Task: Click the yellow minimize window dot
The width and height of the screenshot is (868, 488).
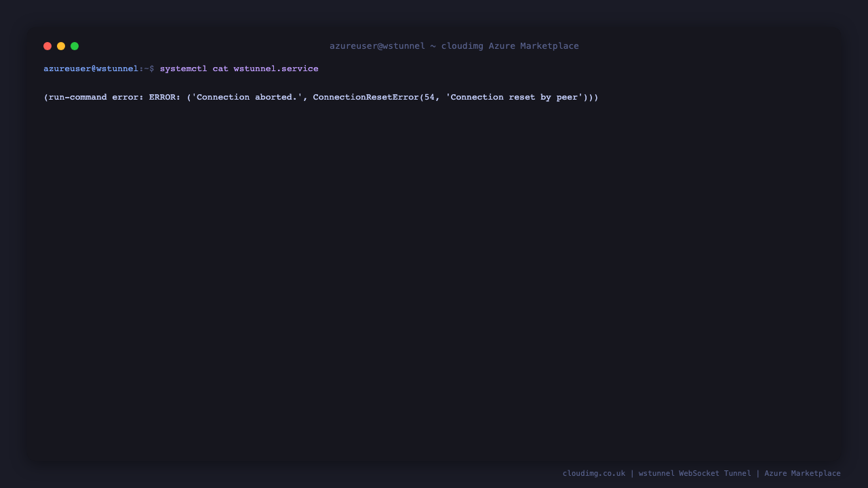Action: tap(61, 46)
